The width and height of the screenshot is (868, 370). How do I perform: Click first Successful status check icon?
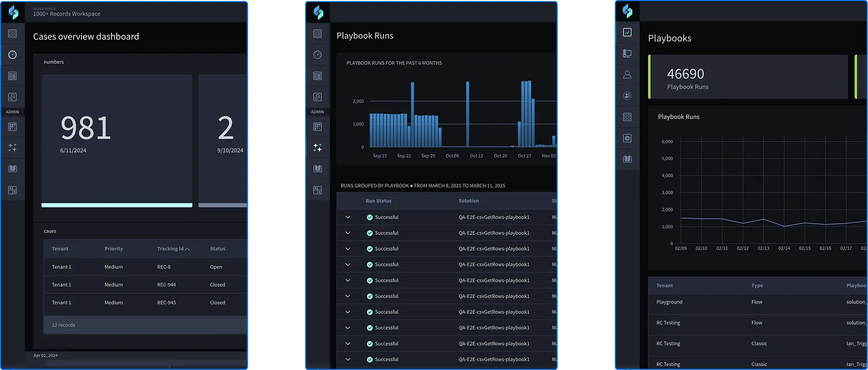coord(369,217)
